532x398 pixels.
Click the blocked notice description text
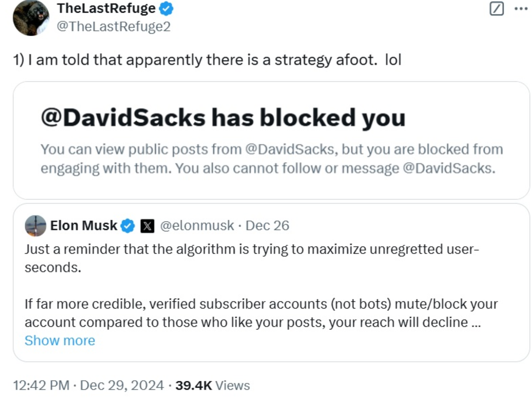click(x=271, y=159)
